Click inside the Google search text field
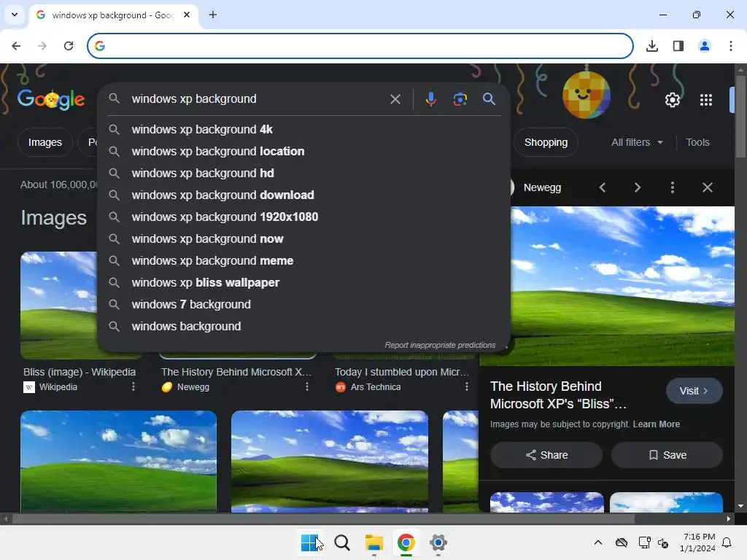 258,99
